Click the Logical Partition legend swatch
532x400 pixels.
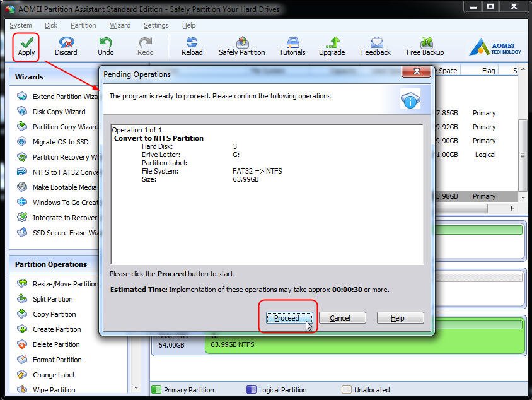point(252,389)
